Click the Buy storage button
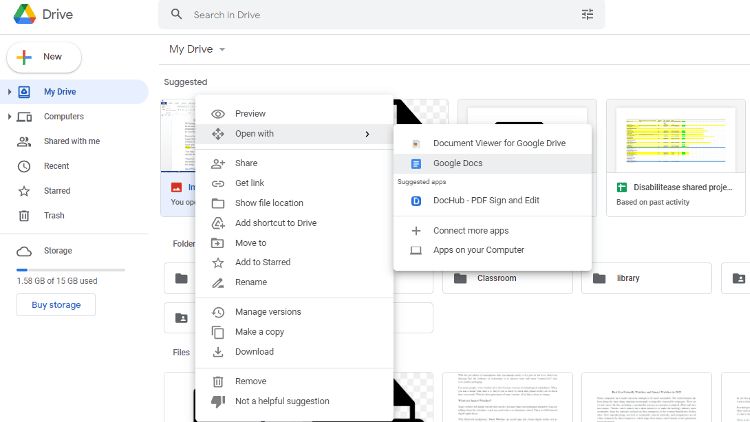Screen dimensions: 750x422 point(56,305)
